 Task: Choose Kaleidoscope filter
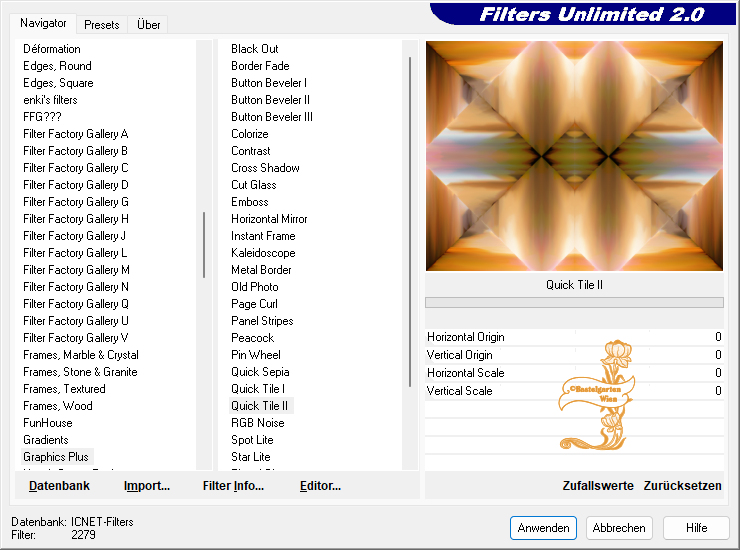point(263,253)
